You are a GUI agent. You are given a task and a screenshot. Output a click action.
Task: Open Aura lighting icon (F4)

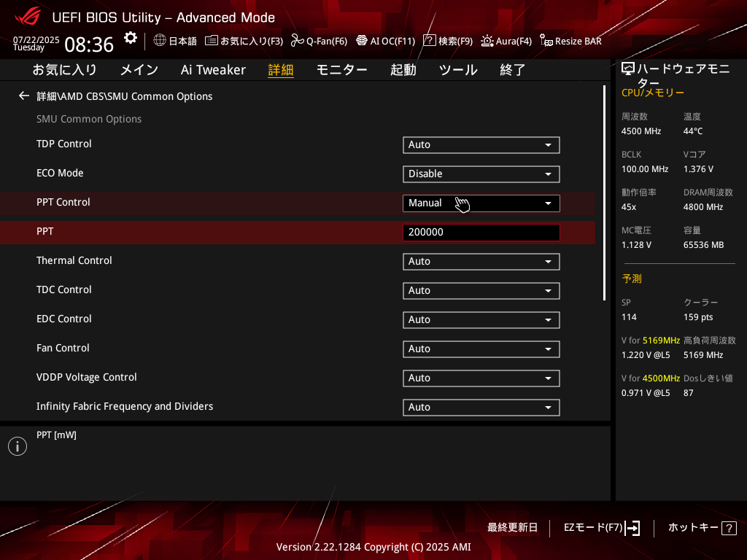pyautogui.click(x=487, y=41)
